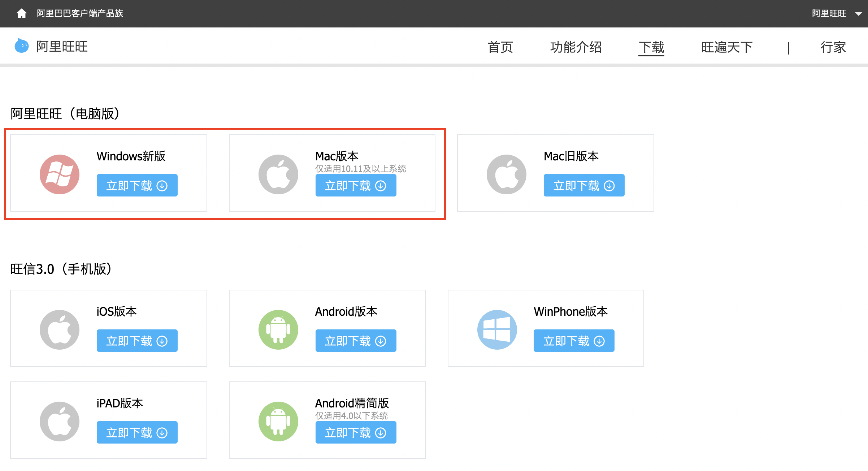Open the 阿里旺旺 dropdown at top right
The width and height of the screenshot is (868, 471).
click(837, 14)
